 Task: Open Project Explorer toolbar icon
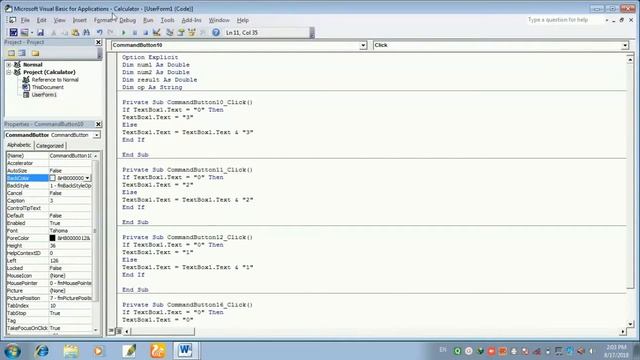pos(169,32)
